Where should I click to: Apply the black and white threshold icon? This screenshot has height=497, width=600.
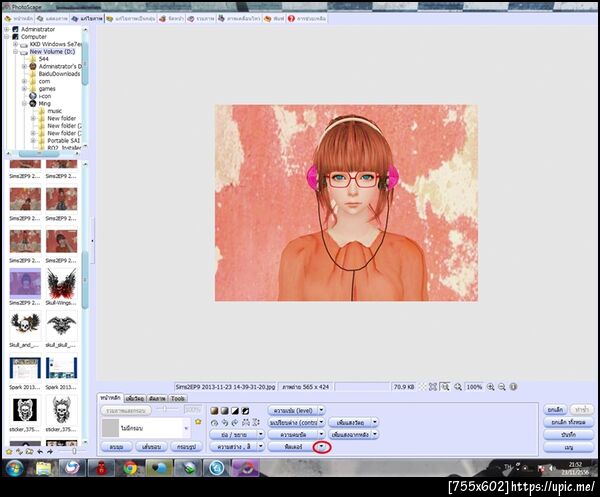(x=235, y=411)
